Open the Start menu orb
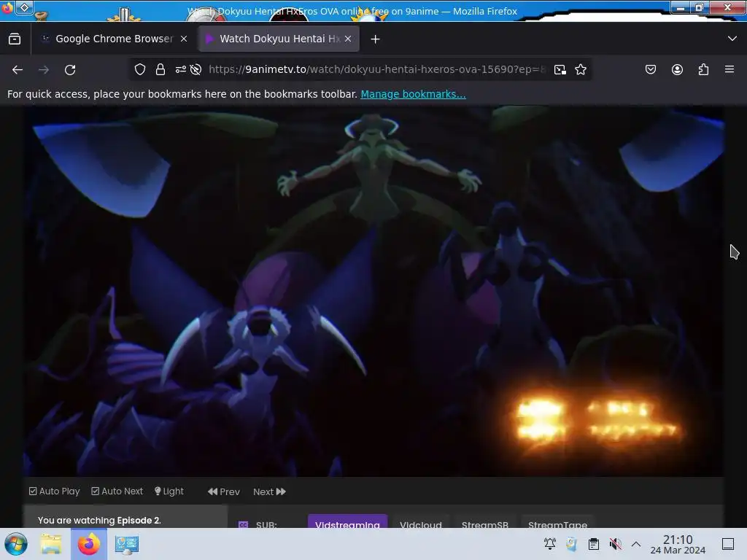Viewport: 747px width, 560px height. [x=16, y=544]
